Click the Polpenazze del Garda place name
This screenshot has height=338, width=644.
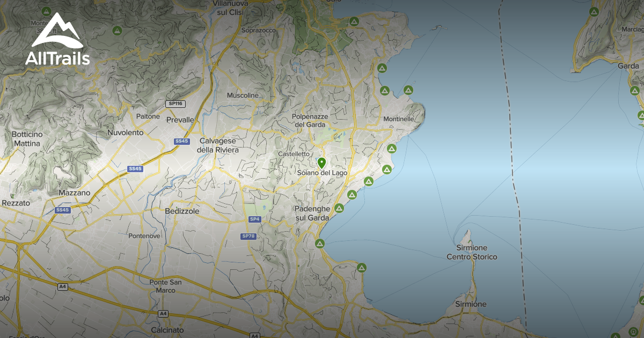(x=310, y=120)
